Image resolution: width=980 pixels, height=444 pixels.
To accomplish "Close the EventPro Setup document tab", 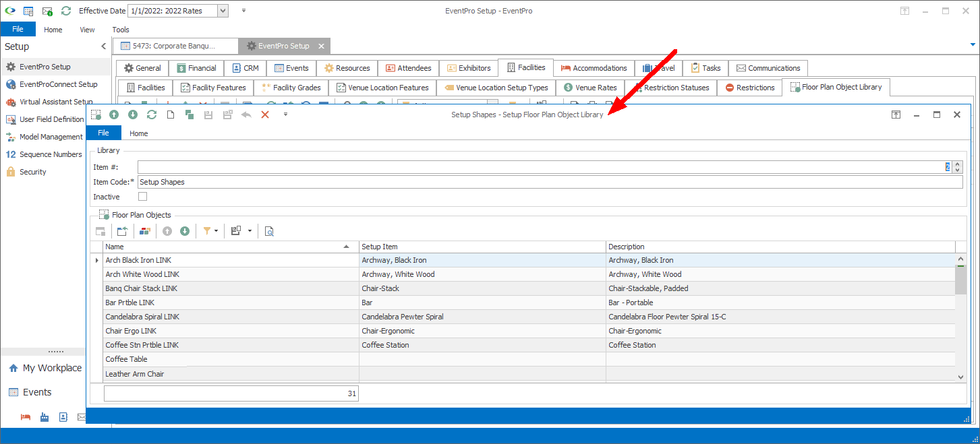I will 322,46.
